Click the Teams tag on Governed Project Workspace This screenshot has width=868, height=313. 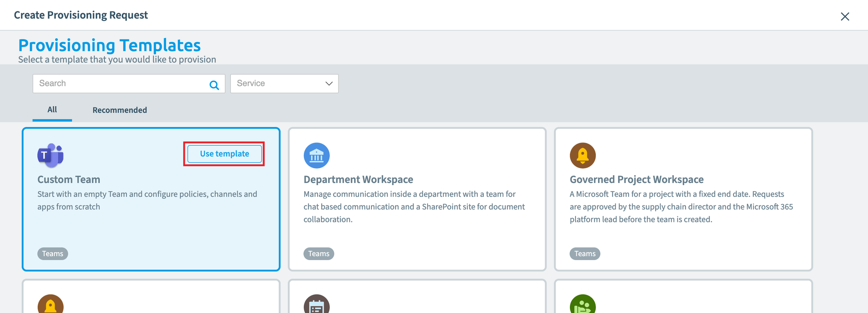pos(585,254)
